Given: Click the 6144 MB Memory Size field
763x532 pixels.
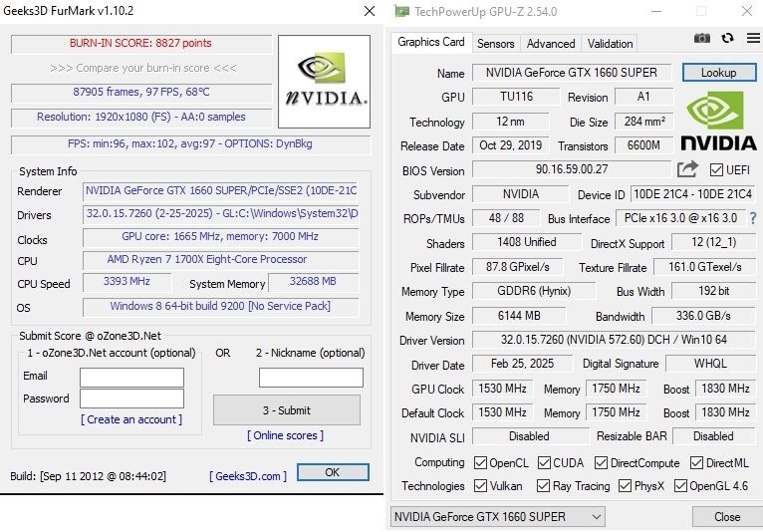Looking at the screenshot, I should (519, 316).
